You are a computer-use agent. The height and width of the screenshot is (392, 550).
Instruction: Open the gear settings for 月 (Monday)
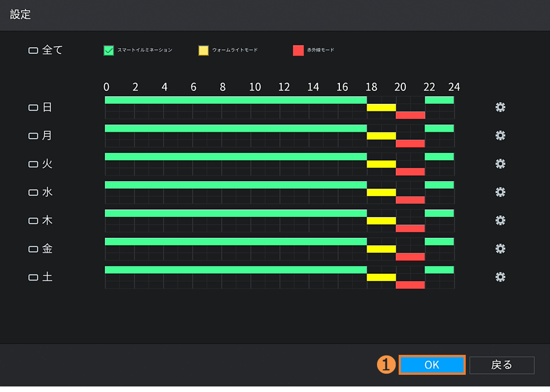[500, 135]
